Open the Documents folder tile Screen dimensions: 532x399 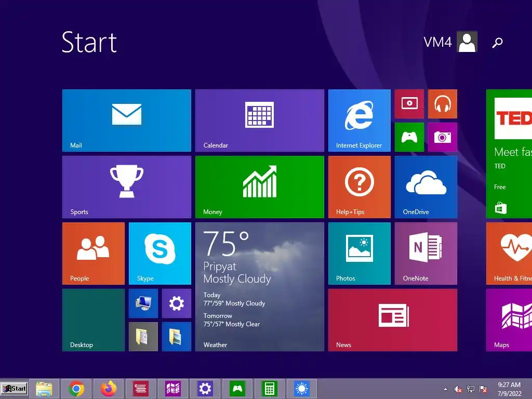(143, 337)
